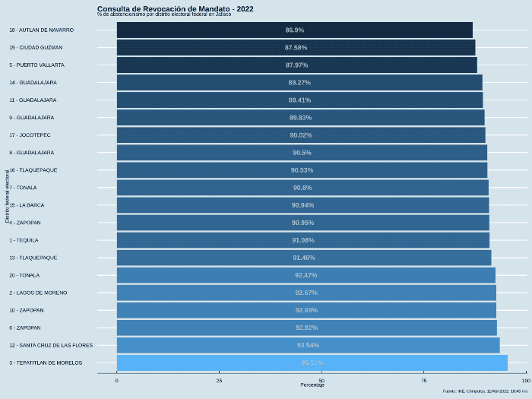The height and width of the screenshot is (399, 532).
Task: Select the 87.58% Ciudad Guzman bar
Action: click(296, 47)
